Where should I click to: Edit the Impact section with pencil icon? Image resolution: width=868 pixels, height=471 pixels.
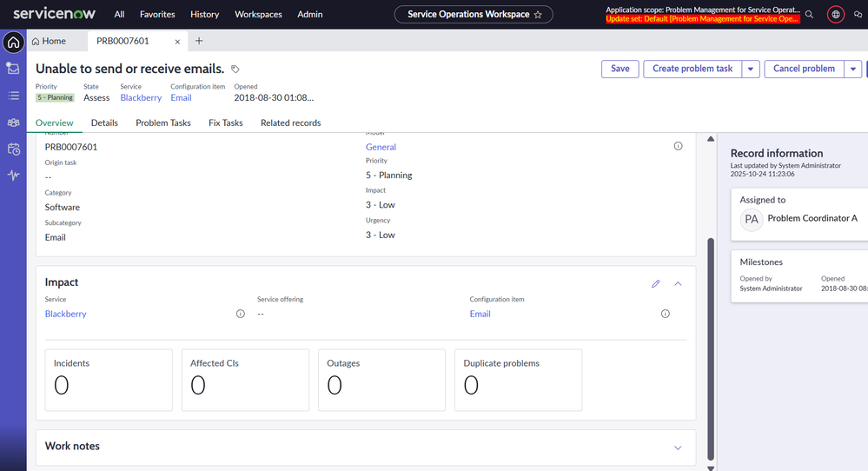pos(656,283)
